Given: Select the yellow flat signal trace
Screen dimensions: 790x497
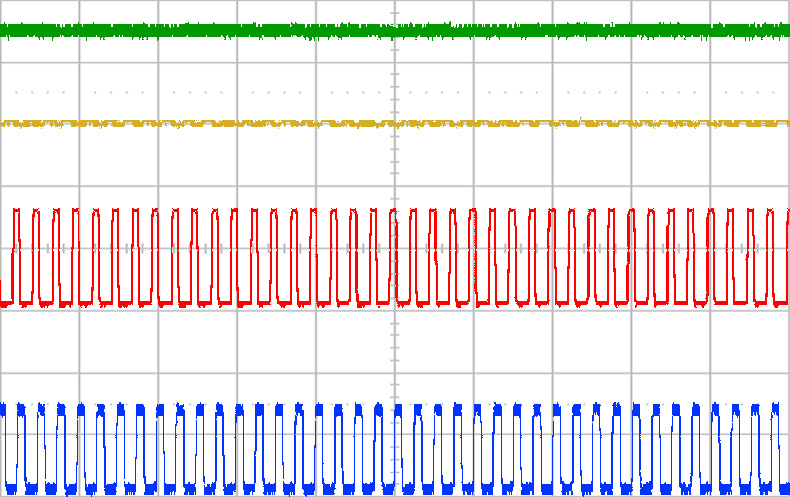Looking at the screenshot, I should click(200, 124).
